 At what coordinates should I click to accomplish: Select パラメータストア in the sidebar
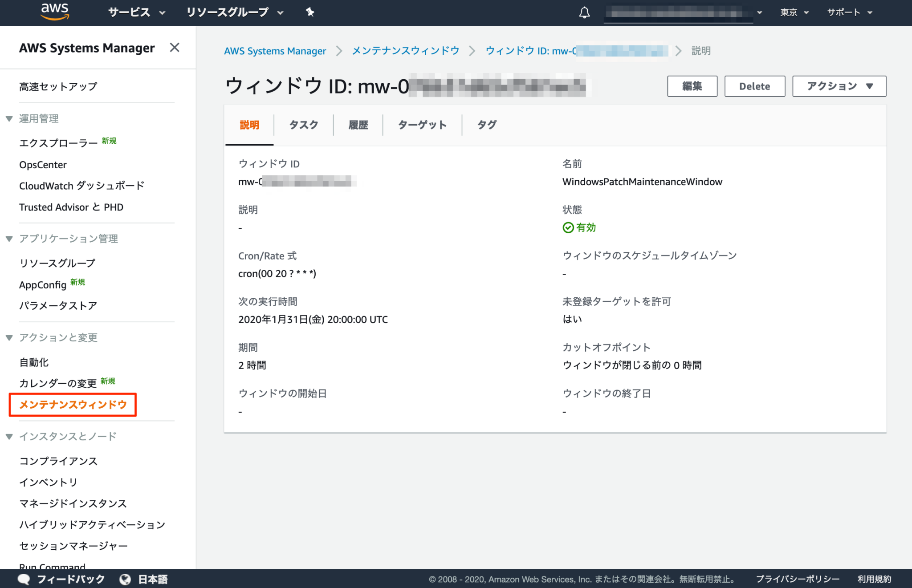coord(58,305)
